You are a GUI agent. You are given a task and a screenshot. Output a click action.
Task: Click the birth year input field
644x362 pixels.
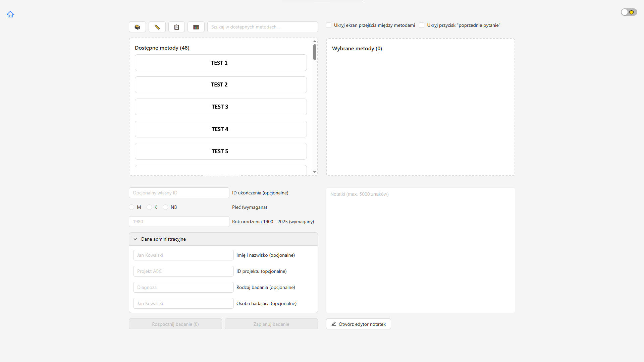179,222
